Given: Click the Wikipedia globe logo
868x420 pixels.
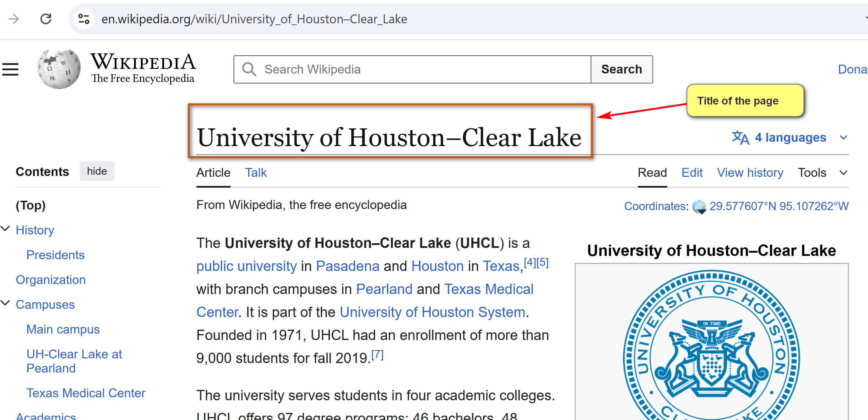Looking at the screenshot, I should [x=59, y=69].
